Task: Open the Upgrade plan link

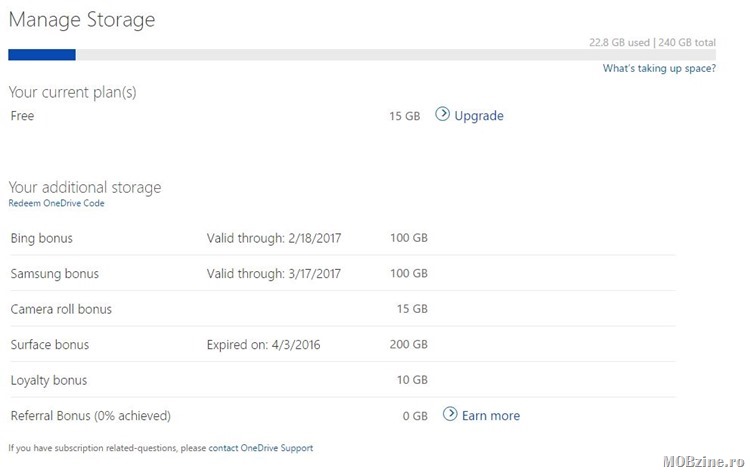Action: 479,116
